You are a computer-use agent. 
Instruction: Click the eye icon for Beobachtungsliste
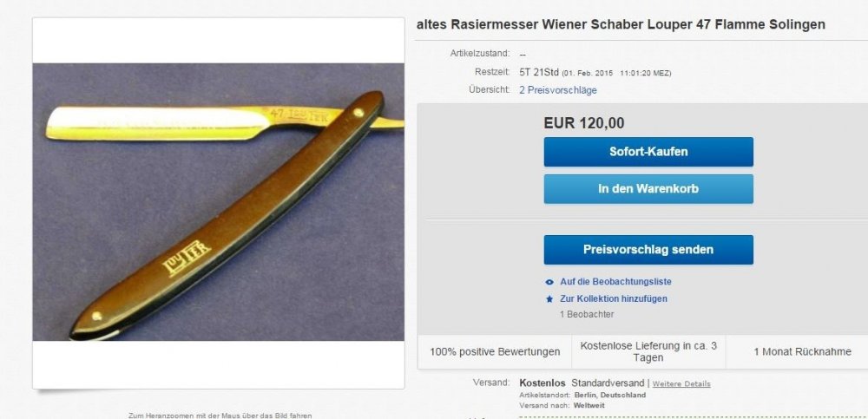(x=549, y=282)
